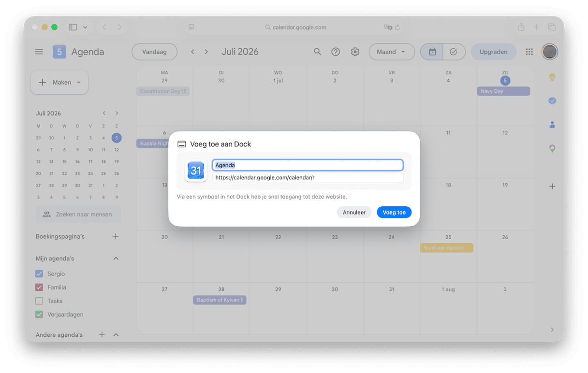
Task: Open the Maken create dropdown
Action: pos(59,83)
